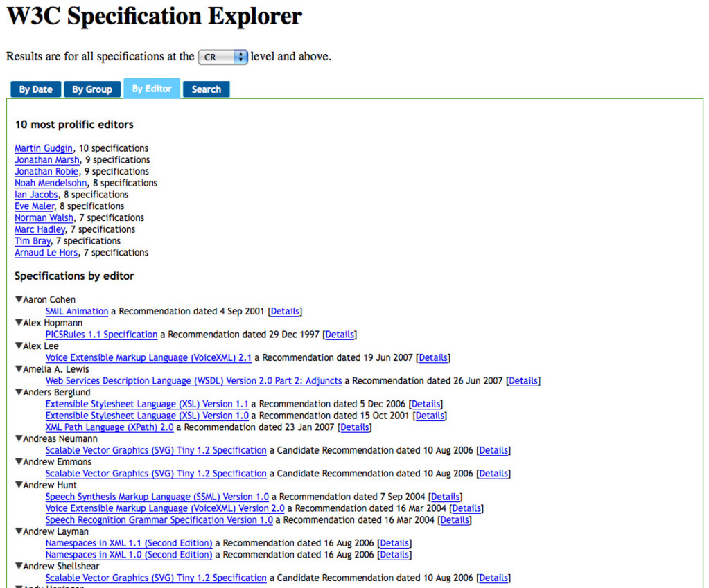The image size is (709, 588).
Task: Open Arnaud Le Hors's editor link
Action: 46,253
